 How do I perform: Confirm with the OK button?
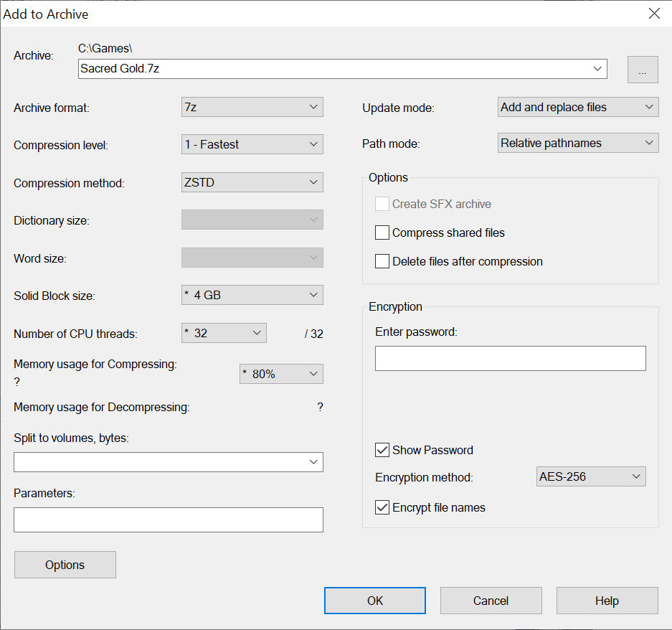[375, 601]
